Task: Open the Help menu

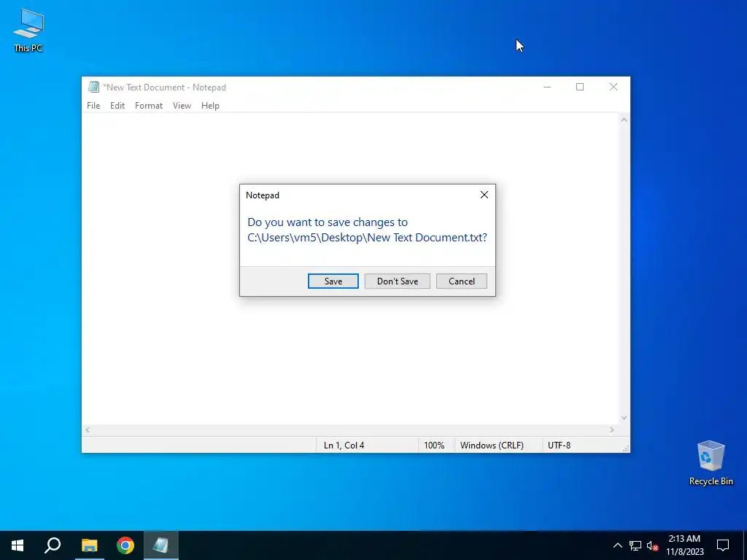Action: pyautogui.click(x=210, y=106)
